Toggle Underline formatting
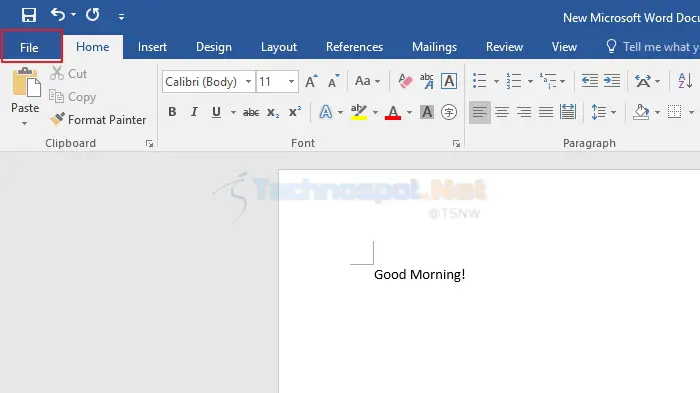The height and width of the screenshot is (393, 700). [x=217, y=112]
